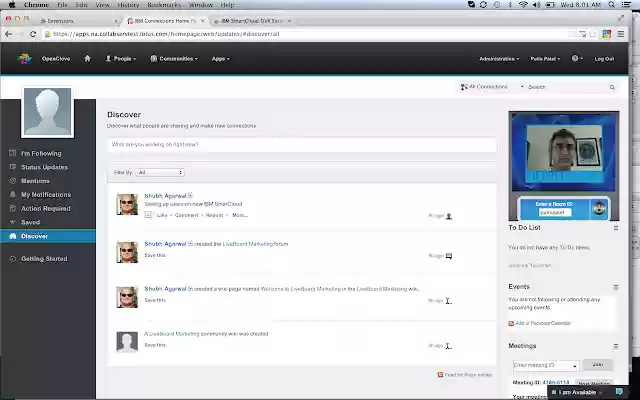Screen dimensions: 640x400
Task: Click the status update text field
Action: tap(302, 144)
